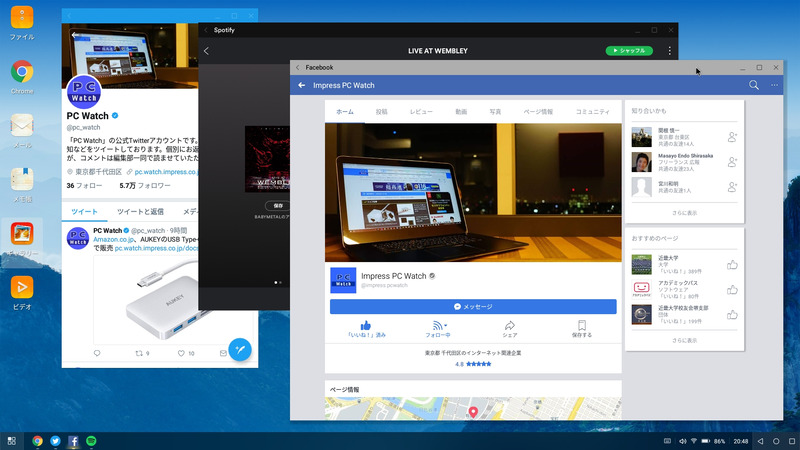Screen dimensions: 800x450
Task: Click the blue メッセージ button
Action: coord(473,307)
